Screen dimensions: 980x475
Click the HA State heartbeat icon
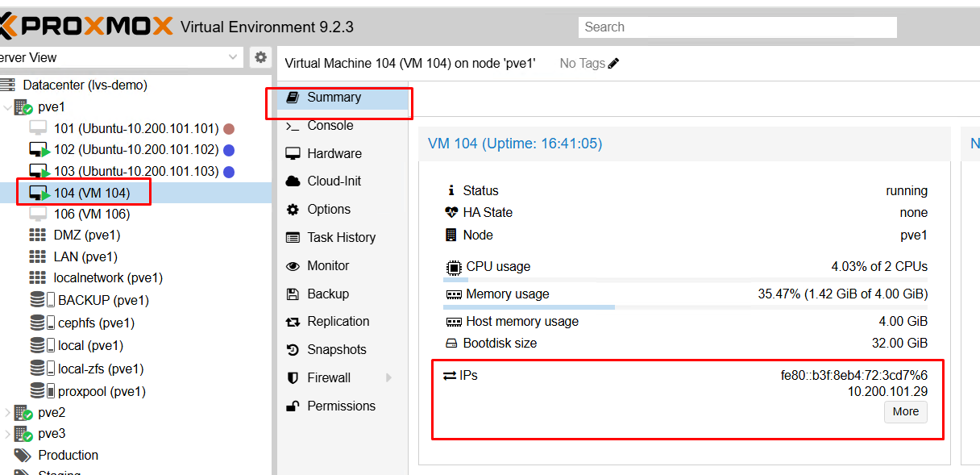pos(451,212)
